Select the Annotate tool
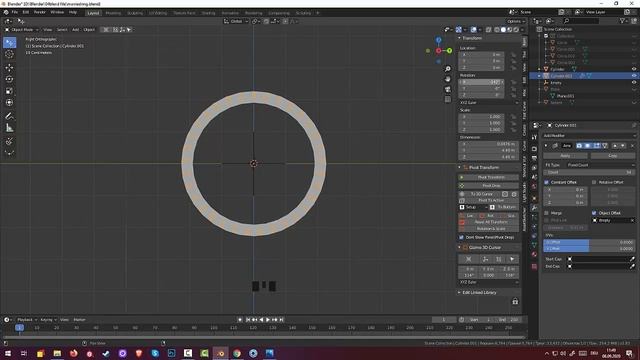The height and width of the screenshot is (360, 640). click(9, 116)
